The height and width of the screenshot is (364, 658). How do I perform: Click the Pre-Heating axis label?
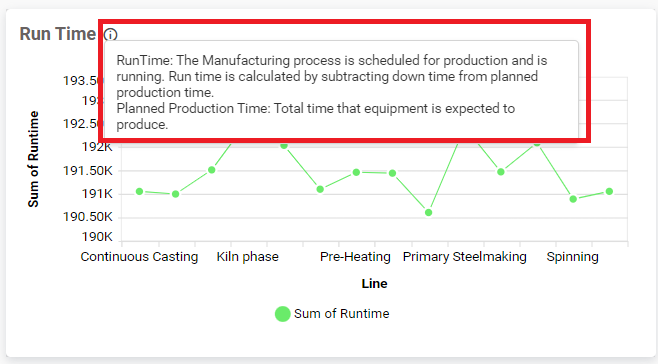[x=355, y=257]
